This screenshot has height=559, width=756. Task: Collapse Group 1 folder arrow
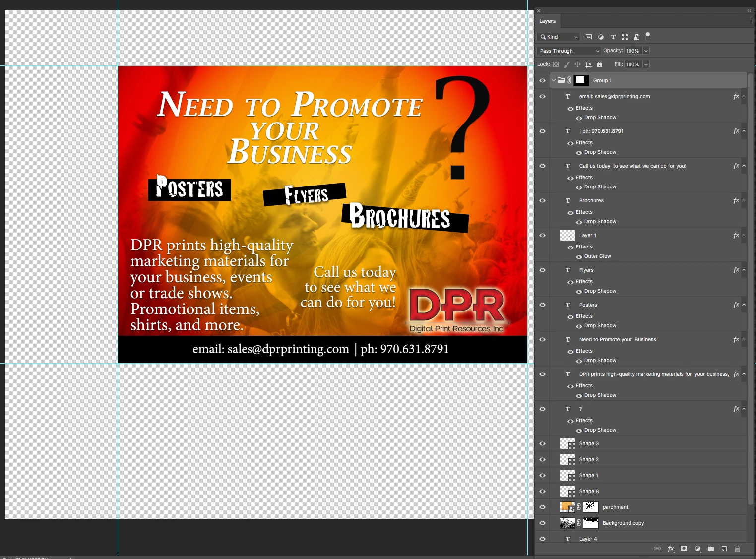coord(554,80)
